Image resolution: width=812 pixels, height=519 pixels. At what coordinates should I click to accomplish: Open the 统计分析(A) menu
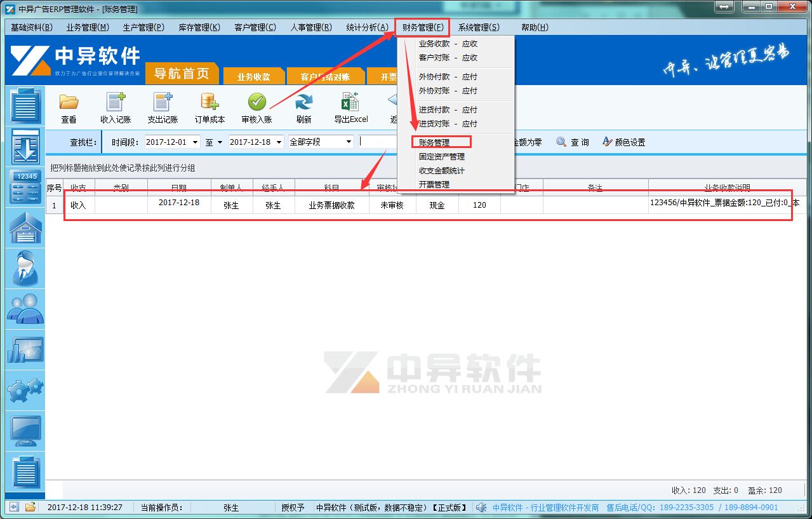point(367,27)
